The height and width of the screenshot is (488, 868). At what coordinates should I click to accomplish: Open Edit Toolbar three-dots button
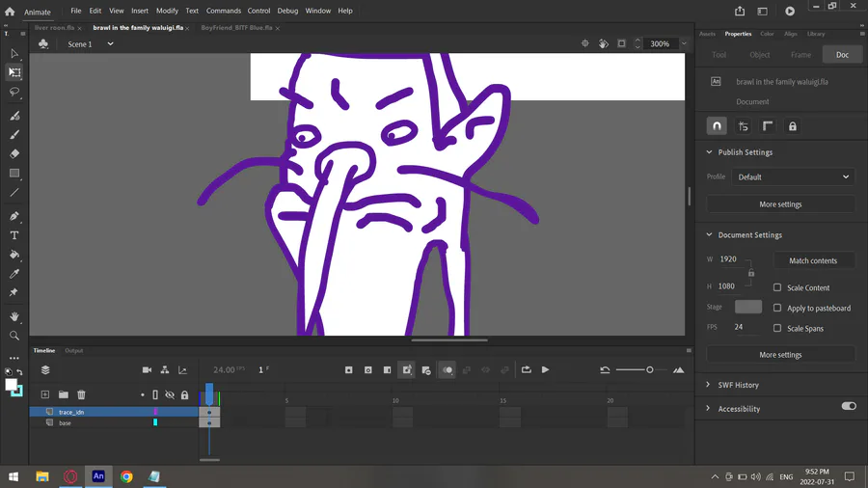(14, 358)
